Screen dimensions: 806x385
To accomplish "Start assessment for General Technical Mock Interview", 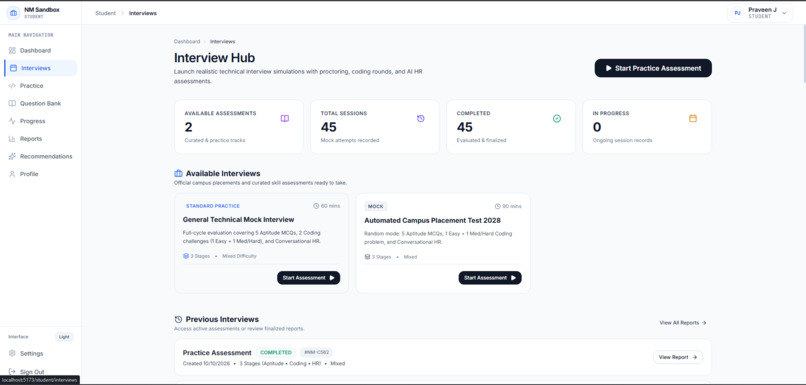I will coord(308,278).
